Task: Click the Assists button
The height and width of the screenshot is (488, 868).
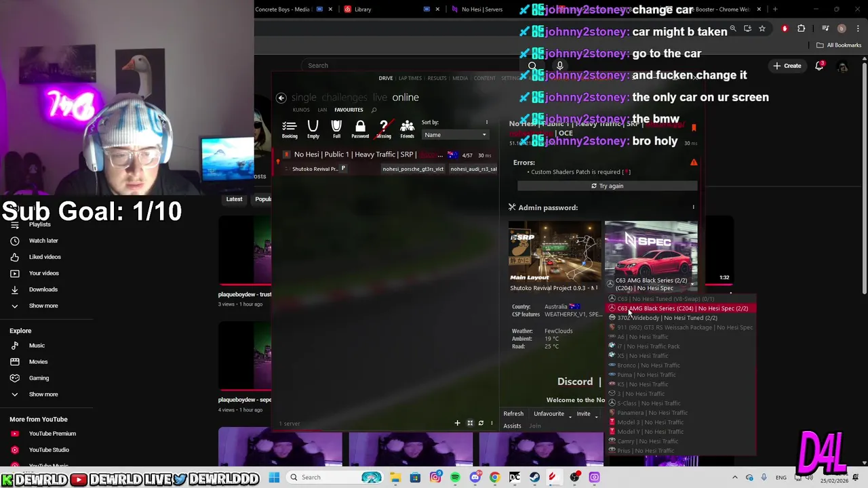Action: (x=512, y=426)
